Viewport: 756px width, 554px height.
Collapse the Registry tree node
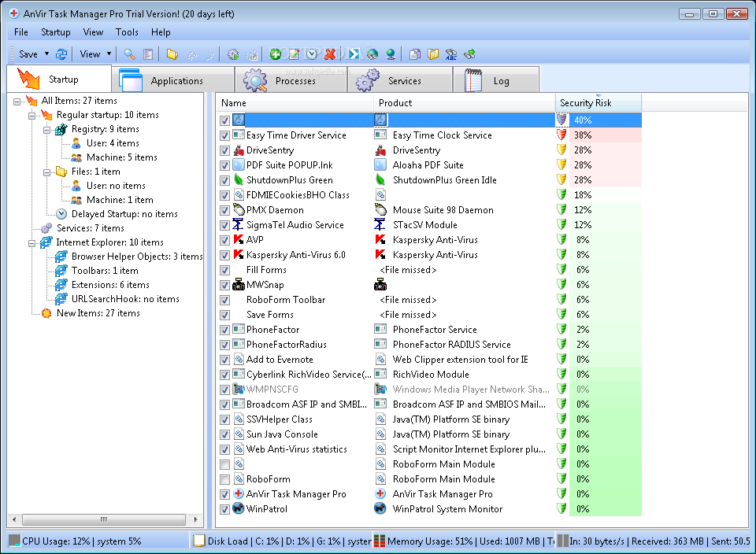(x=46, y=130)
